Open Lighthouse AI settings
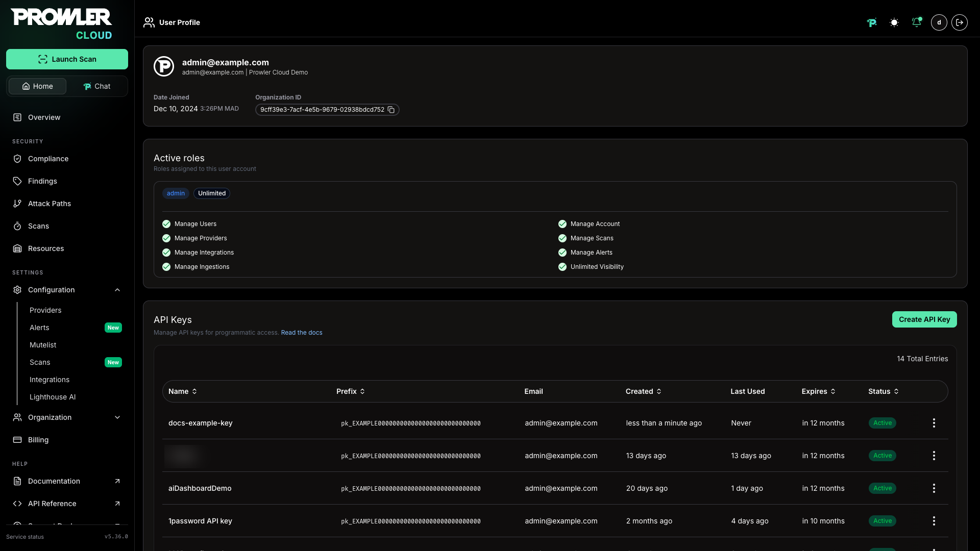Image resolution: width=980 pixels, height=551 pixels. [x=53, y=397]
